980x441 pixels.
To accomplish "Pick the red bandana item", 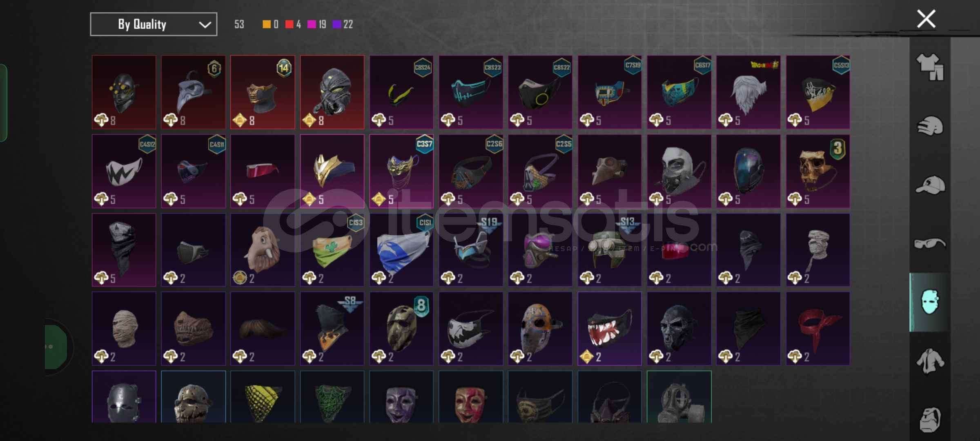I will click(x=818, y=328).
